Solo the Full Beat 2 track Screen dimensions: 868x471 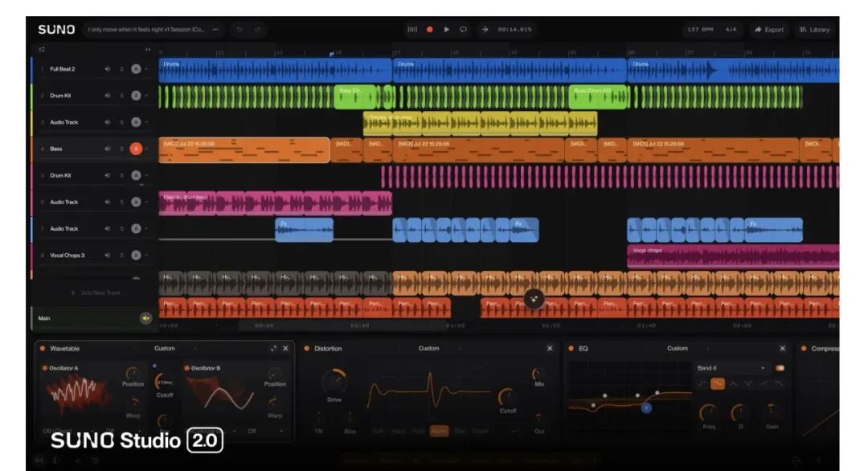(x=121, y=69)
